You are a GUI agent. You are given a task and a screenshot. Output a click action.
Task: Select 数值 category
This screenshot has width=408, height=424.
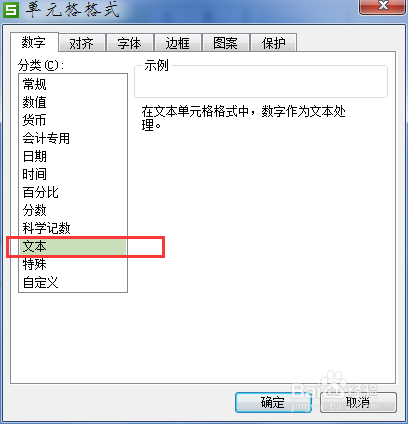73,102
